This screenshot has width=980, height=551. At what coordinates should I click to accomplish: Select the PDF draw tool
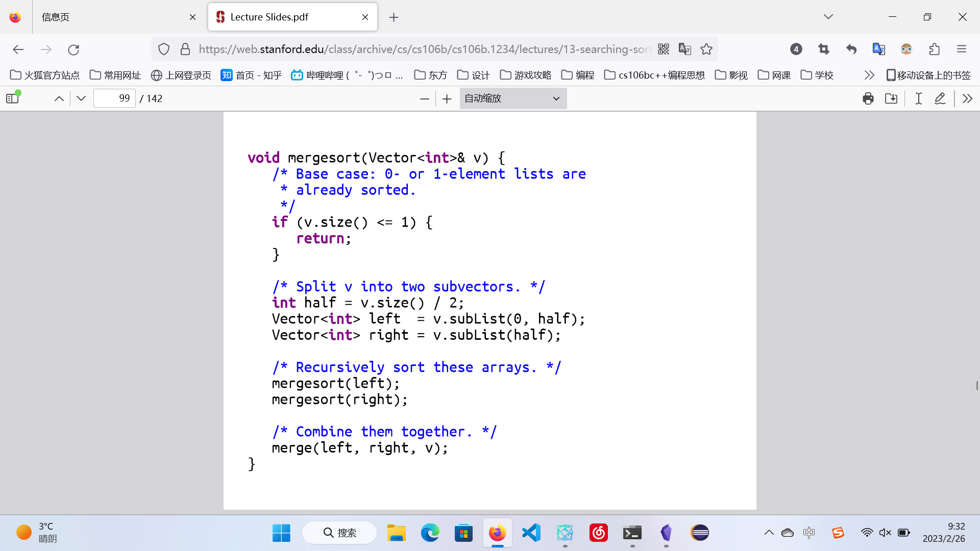point(940,98)
